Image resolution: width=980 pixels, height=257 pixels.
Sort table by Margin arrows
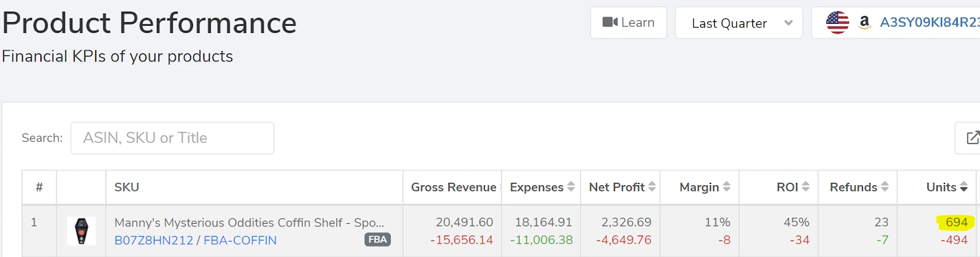[726, 186]
